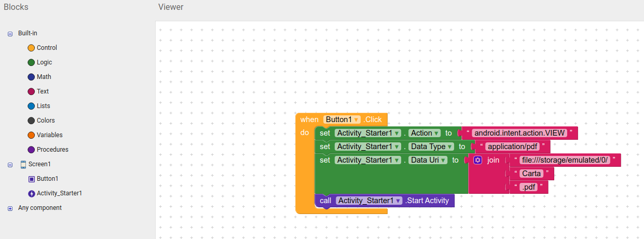Edit the android.intent.action.VIEW text field
644x239 pixels.
519,133
